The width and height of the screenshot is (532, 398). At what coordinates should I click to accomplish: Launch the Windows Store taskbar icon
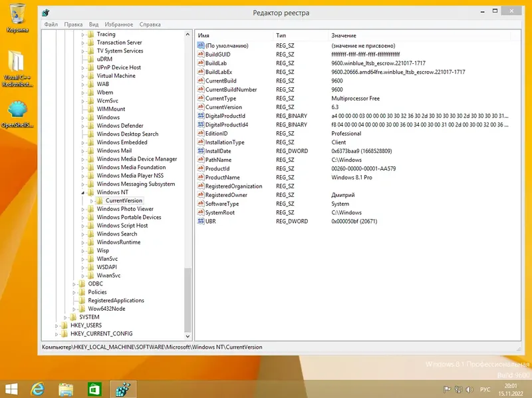point(94,389)
